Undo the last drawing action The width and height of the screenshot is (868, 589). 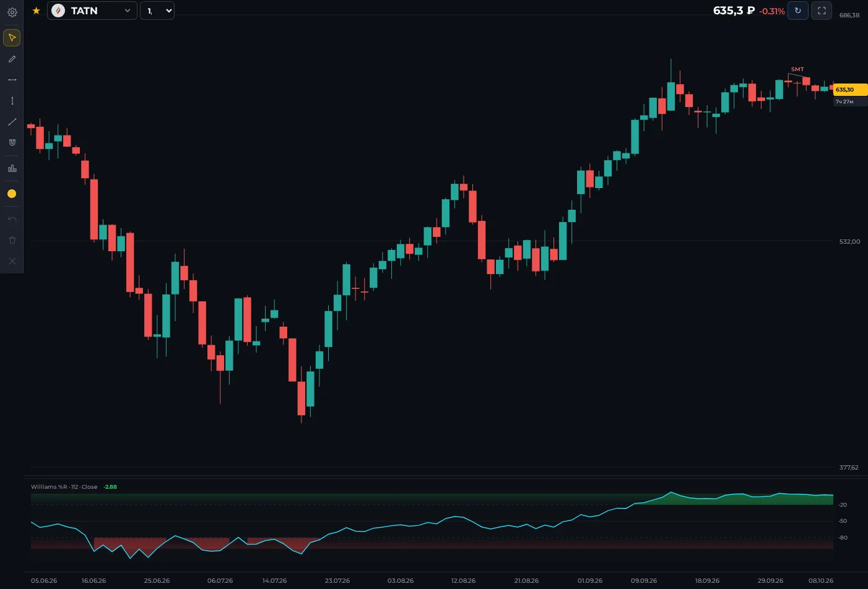point(12,219)
